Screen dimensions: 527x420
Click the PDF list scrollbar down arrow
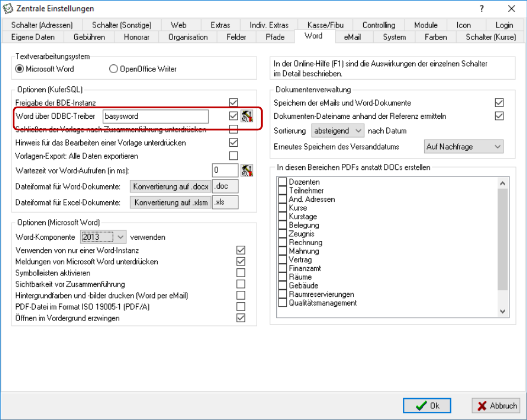[502, 311]
